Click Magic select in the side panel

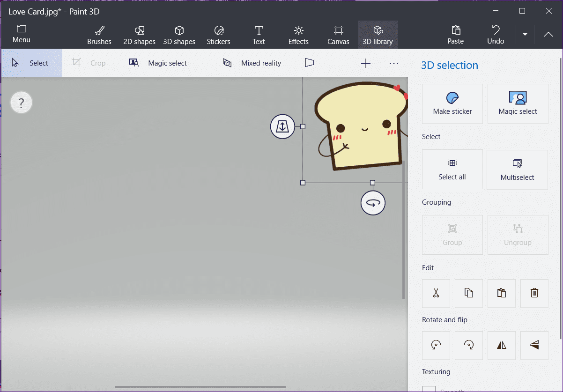[518, 104]
